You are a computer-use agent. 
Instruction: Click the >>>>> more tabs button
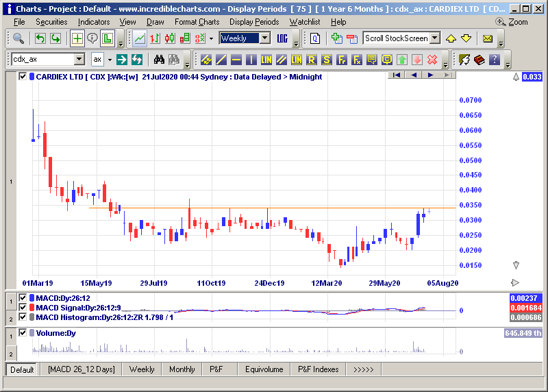pyautogui.click(x=364, y=369)
